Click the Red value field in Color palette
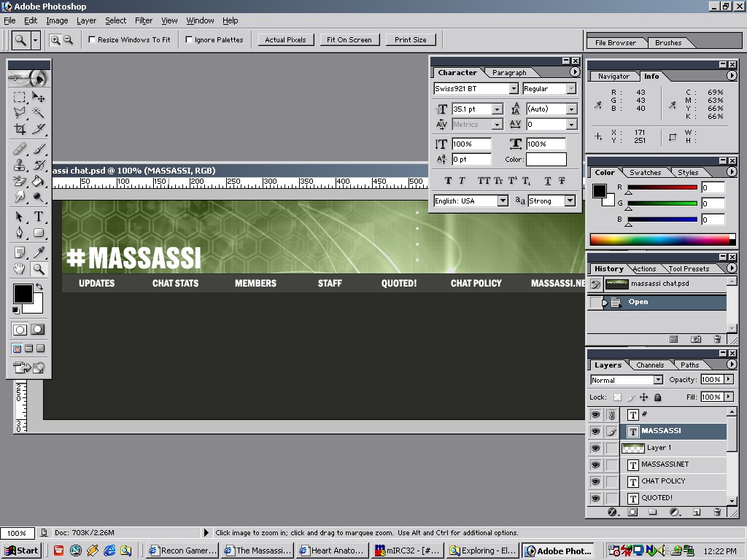This screenshot has width=747, height=560. 713,187
